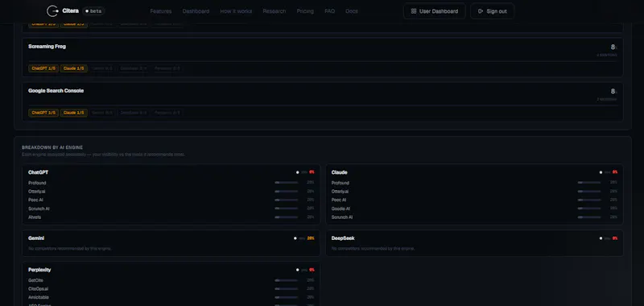Click the grid icon in User Dashboard button
This screenshot has height=306, width=644.
point(414,11)
